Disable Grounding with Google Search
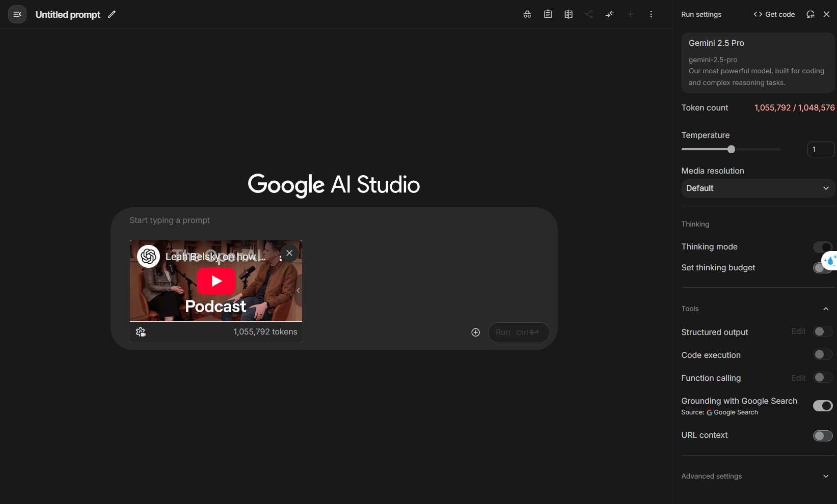This screenshot has height=504, width=837. [x=822, y=406]
